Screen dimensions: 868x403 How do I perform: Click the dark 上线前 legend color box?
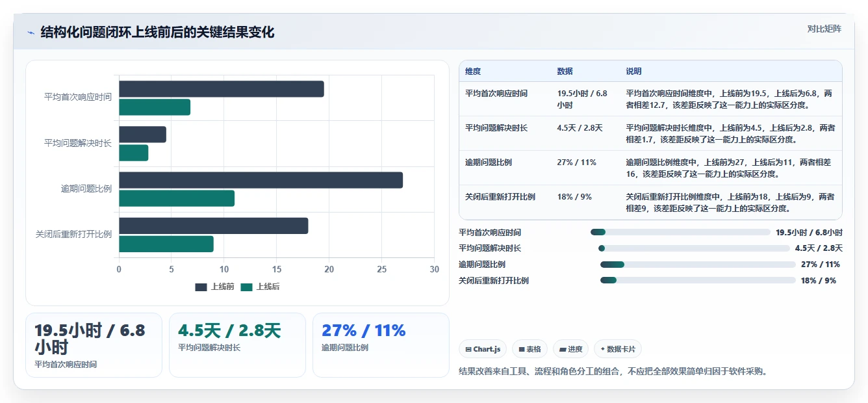point(201,287)
